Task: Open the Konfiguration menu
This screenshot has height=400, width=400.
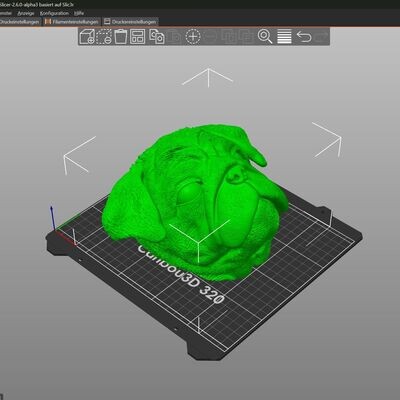Action: [x=54, y=13]
